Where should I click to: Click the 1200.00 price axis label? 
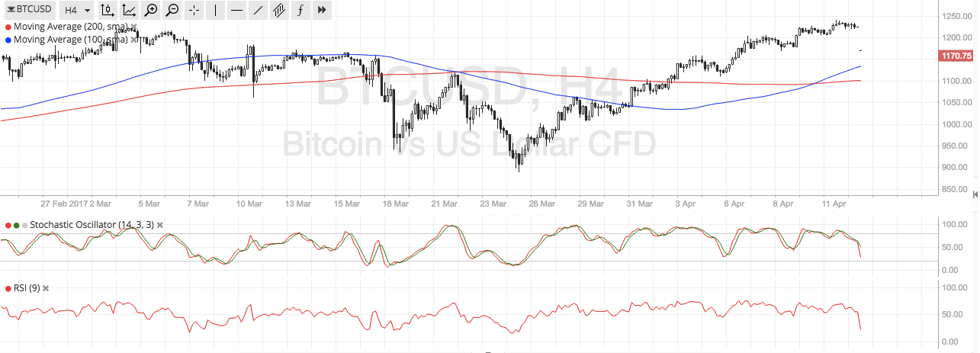[x=957, y=37]
